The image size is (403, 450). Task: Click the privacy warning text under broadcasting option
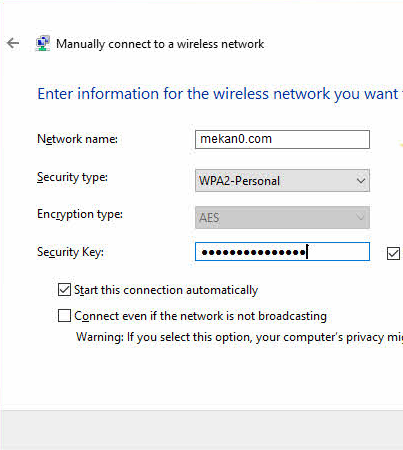coord(239,337)
